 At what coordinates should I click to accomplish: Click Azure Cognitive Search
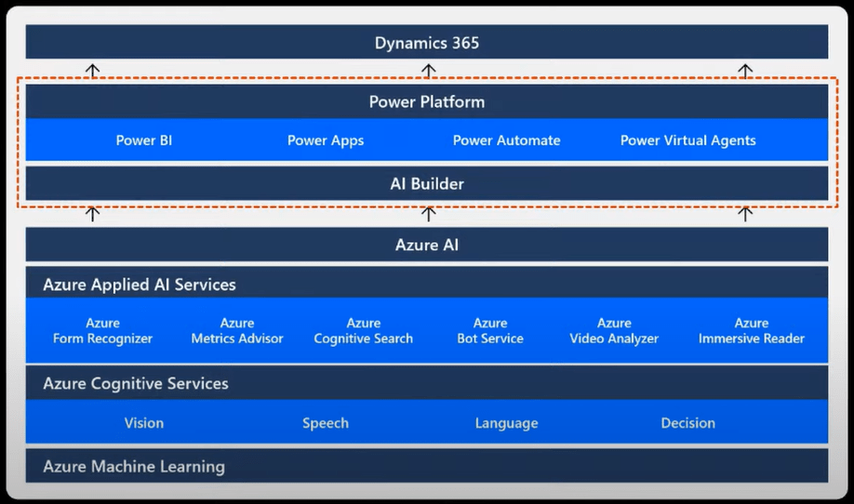(x=363, y=331)
